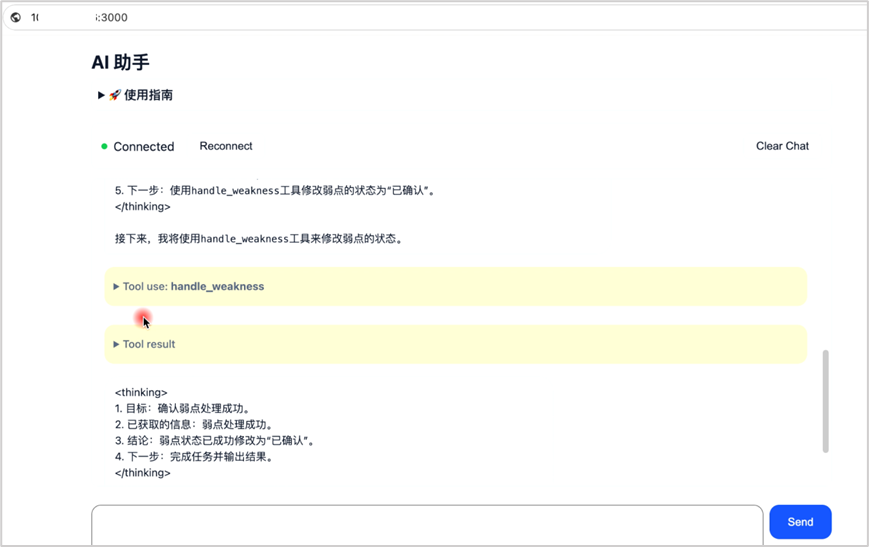Focus the chat message input box
This screenshot has width=869, height=547.
pos(427,523)
